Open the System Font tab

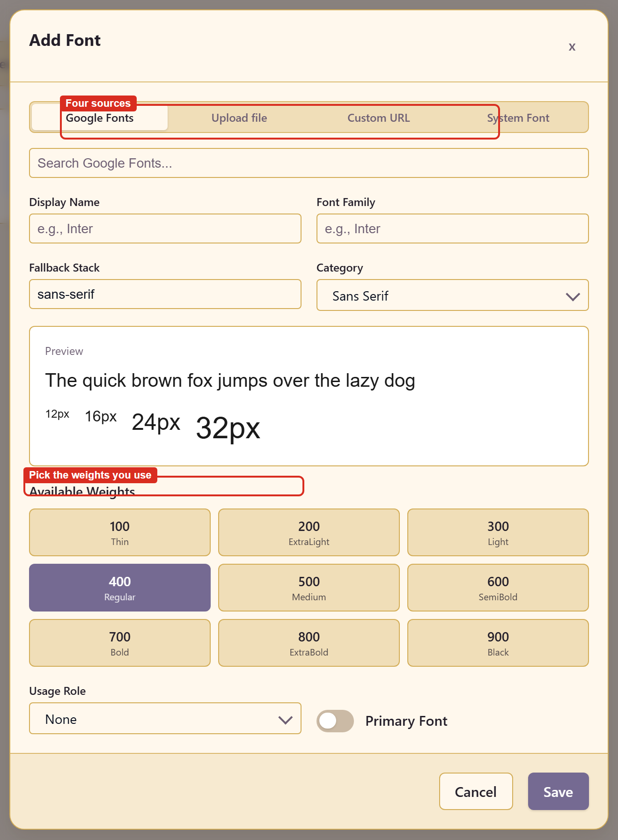point(518,118)
